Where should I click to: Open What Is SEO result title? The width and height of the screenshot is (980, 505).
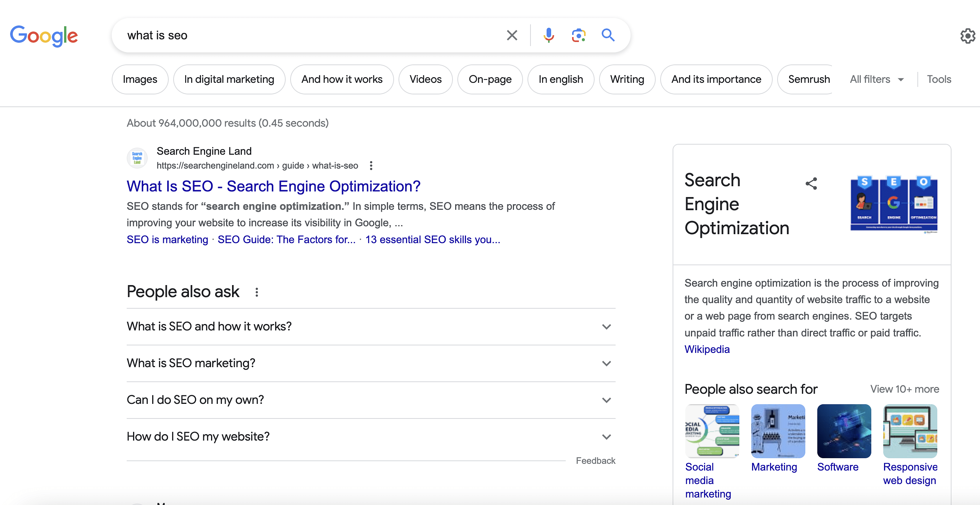pos(274,186)
